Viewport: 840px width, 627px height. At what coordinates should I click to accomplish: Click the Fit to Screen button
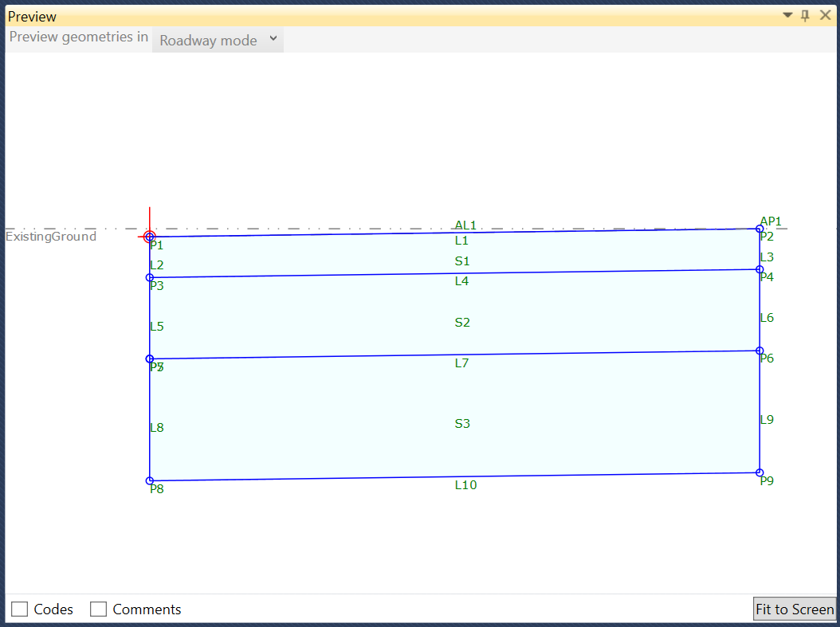(x=795, y=609)
